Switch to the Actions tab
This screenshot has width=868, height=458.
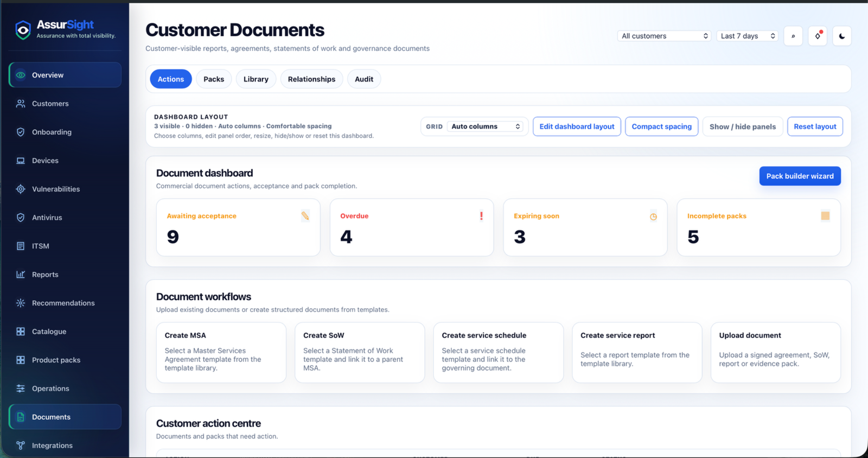point(171,79)
